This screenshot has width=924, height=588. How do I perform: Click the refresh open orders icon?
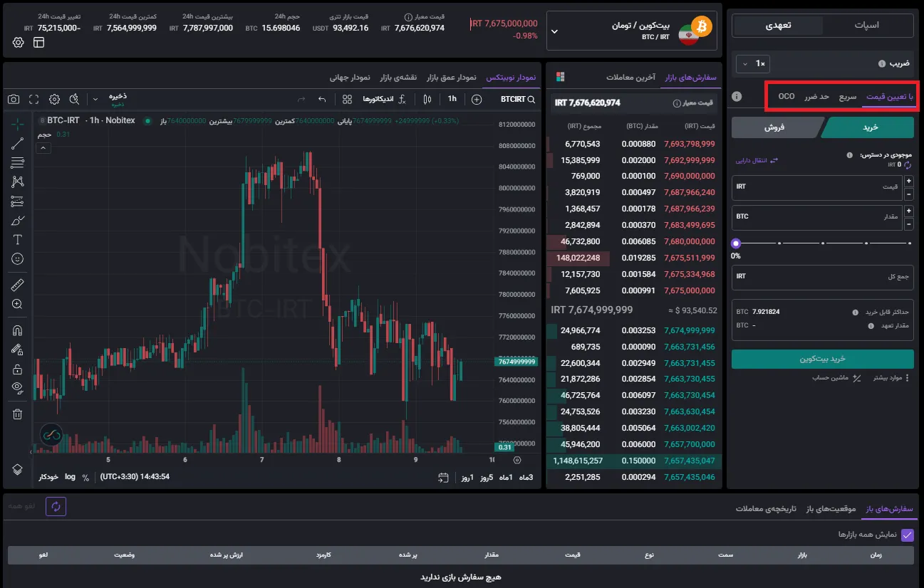(56, 506)
